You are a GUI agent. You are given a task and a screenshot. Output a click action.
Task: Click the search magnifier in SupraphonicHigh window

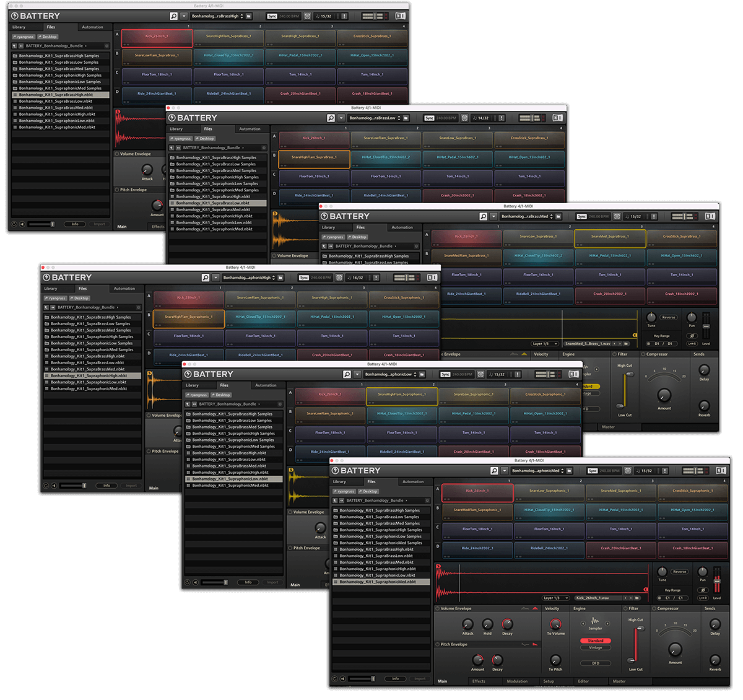205,278
